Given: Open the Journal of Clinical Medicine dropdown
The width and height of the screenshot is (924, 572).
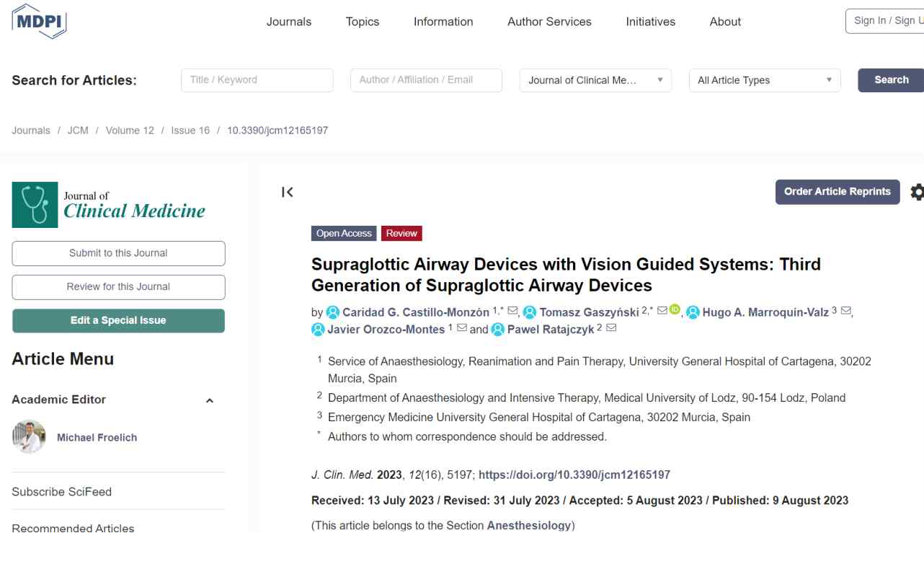Looking at the screenshot, I should point(595,80).
